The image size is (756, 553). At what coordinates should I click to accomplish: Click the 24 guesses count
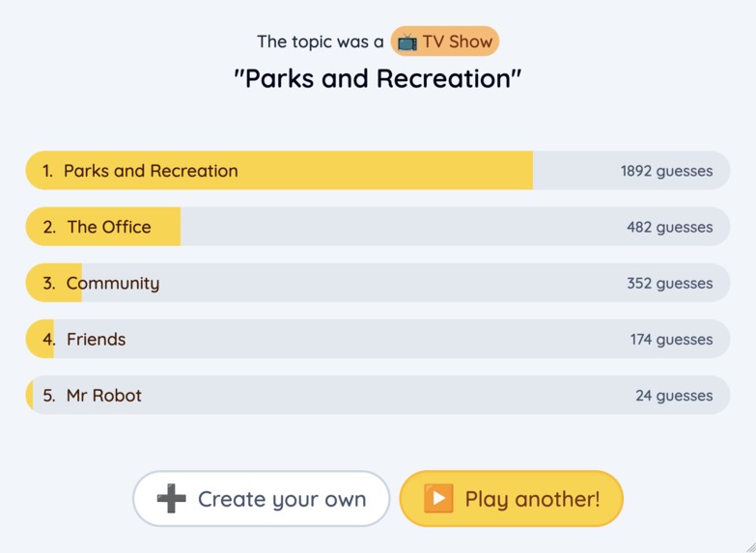click(x=674, y=395)
